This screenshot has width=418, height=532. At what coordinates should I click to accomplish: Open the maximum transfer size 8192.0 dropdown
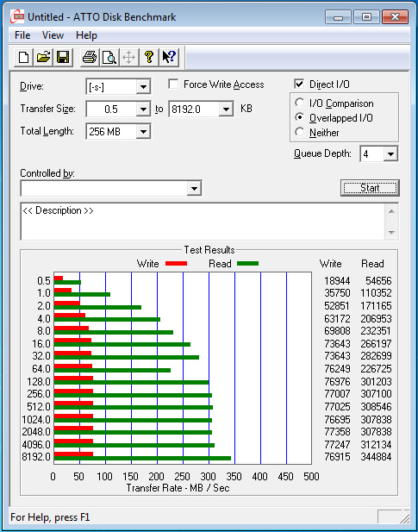tap(226, 110)
